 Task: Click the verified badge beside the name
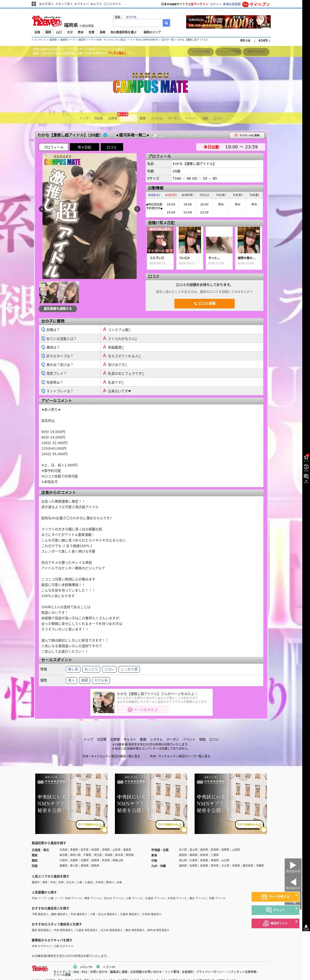(105, 135)
